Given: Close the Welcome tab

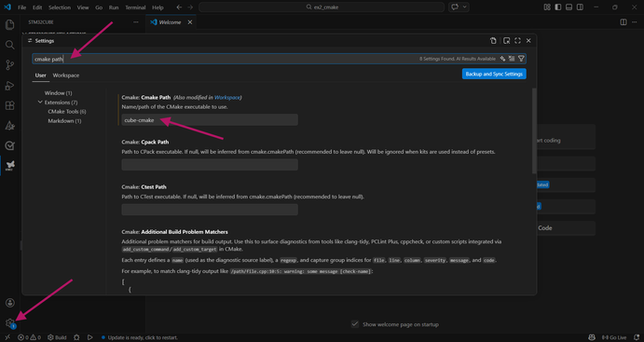Looking at the screenshot, I should [x=190, y=22].
